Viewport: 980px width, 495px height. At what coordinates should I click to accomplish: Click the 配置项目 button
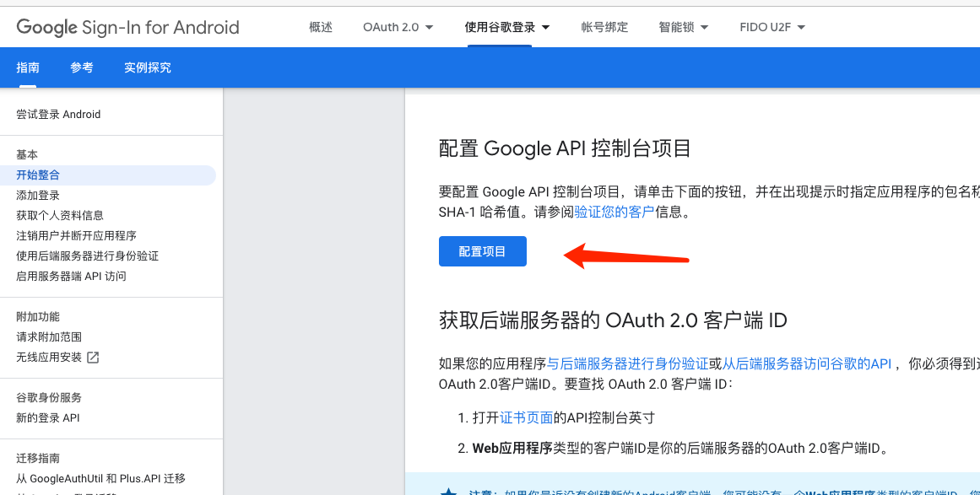[483, 251]
